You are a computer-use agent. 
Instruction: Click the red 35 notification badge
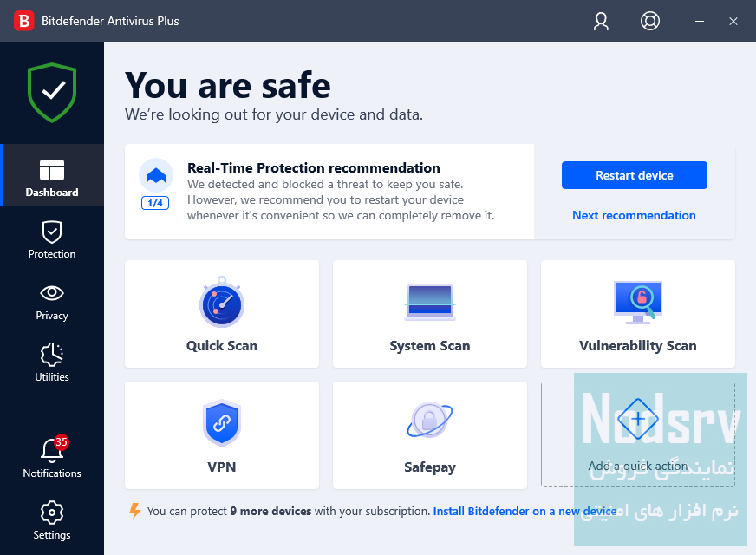[x=61, y=441]
